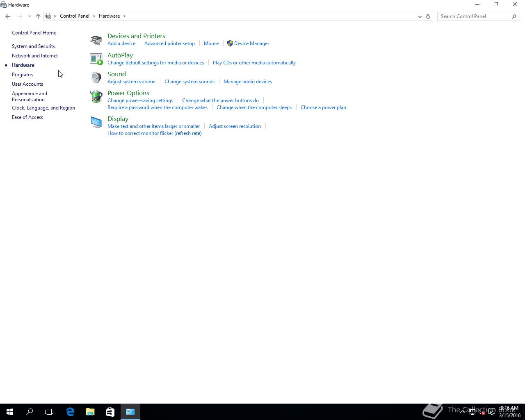Go up one level with up arrow

coord(38,16)
